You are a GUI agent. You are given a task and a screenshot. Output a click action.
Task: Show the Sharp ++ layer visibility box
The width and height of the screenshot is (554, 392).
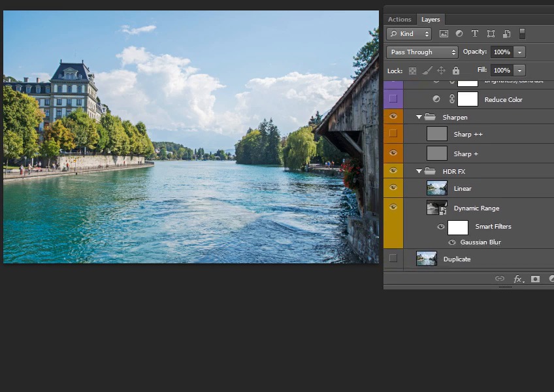(393, 134)
